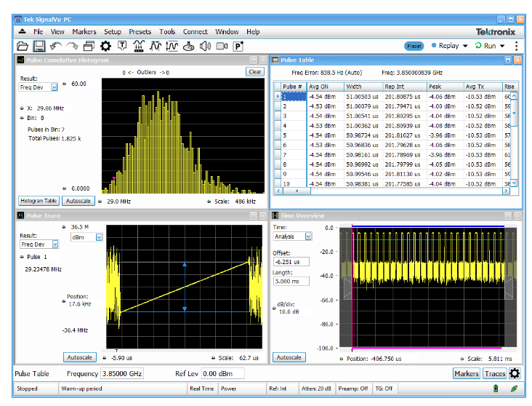Image resolution: width=532 pixels, height=406 pixels.
Task: Expand the dBm units dropdown
Action: click(x=99, y=237)
